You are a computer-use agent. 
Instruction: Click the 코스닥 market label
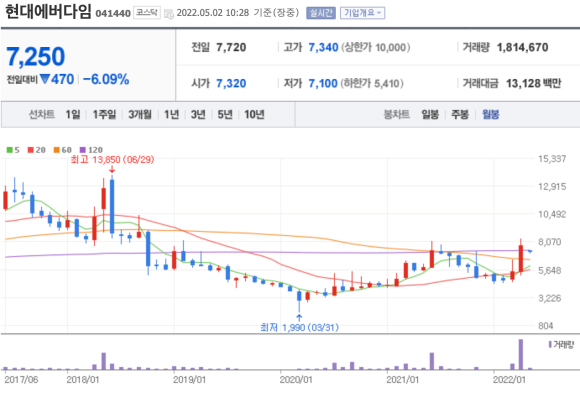[x=147, y=13]
